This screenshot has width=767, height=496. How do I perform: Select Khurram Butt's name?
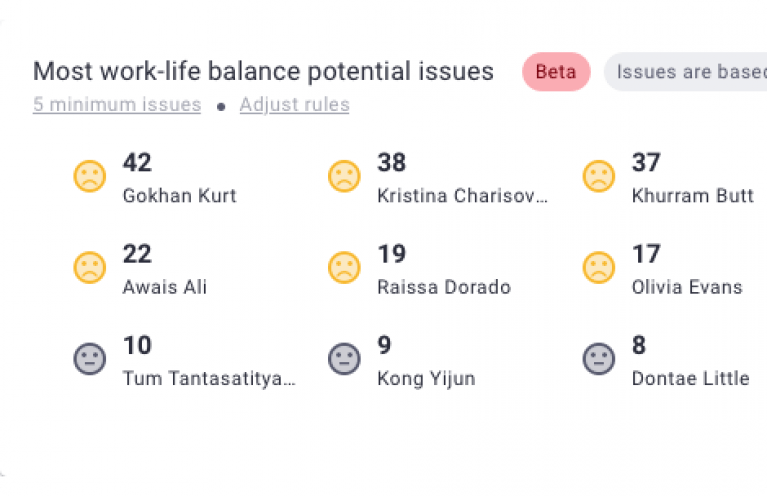(692, 196)
